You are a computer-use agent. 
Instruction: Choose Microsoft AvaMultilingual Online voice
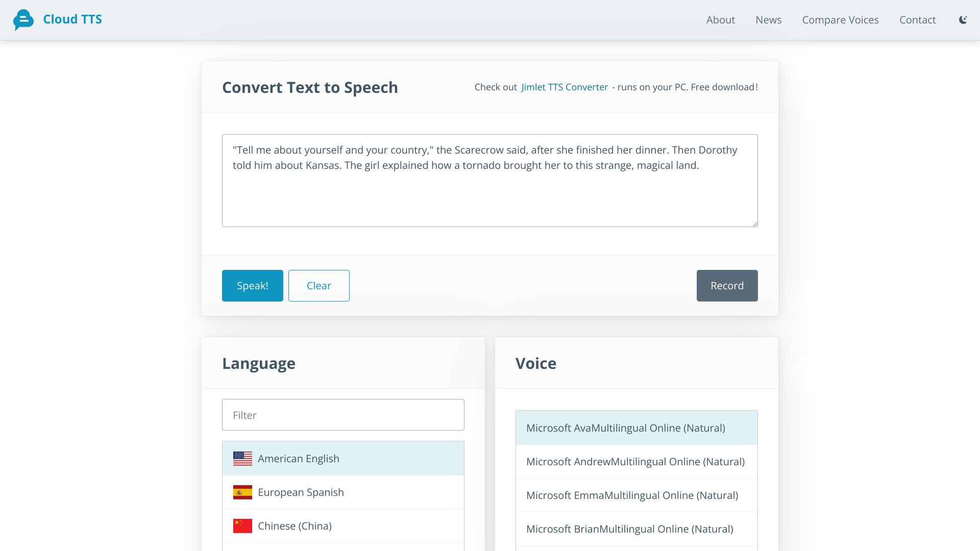(636, 428)
